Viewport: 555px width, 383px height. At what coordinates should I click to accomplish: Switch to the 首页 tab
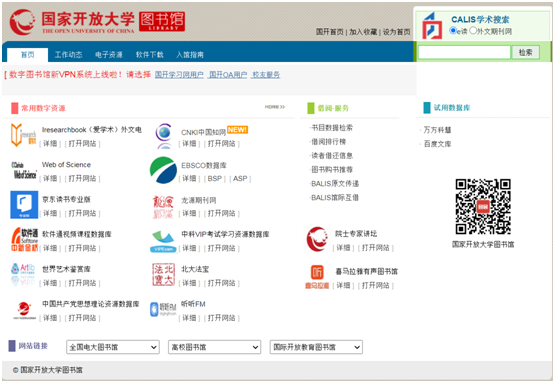28,55
